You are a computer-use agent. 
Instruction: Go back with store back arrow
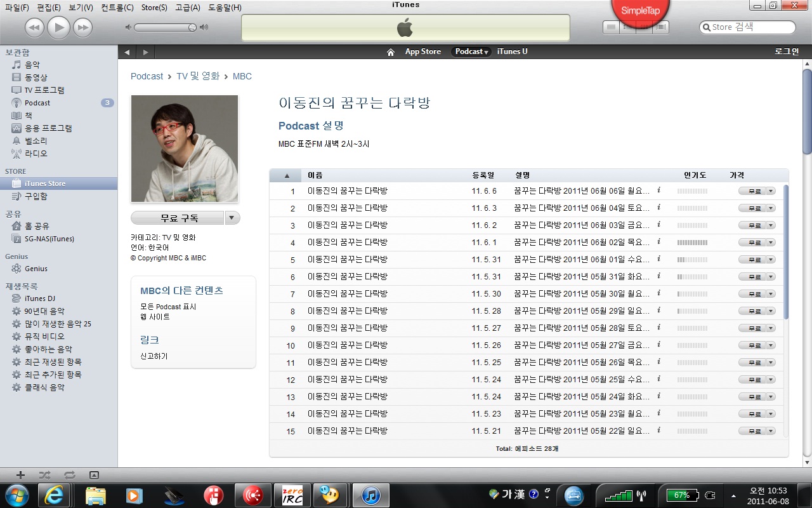pyautogui.click(x=127, y=52)
